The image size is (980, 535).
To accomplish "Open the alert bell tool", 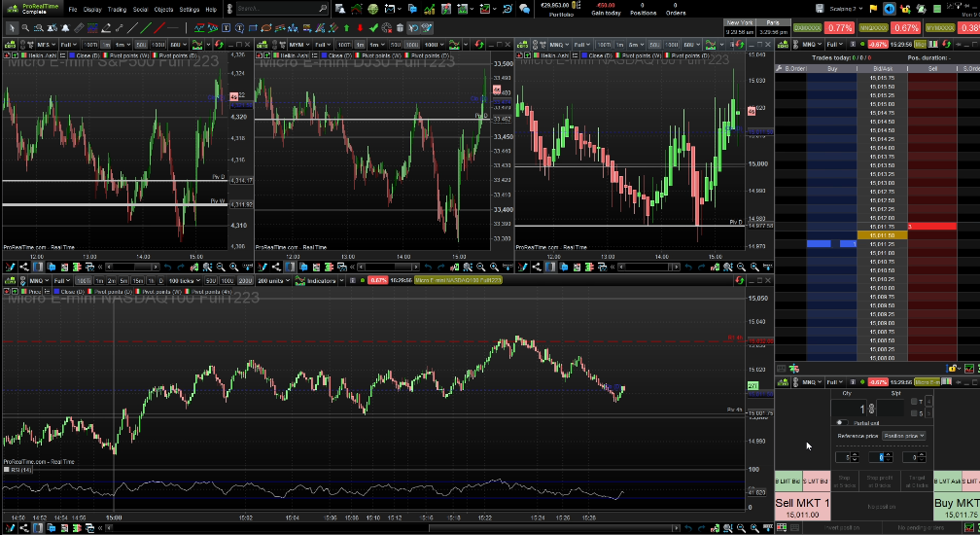I will [x=65, y=28].
